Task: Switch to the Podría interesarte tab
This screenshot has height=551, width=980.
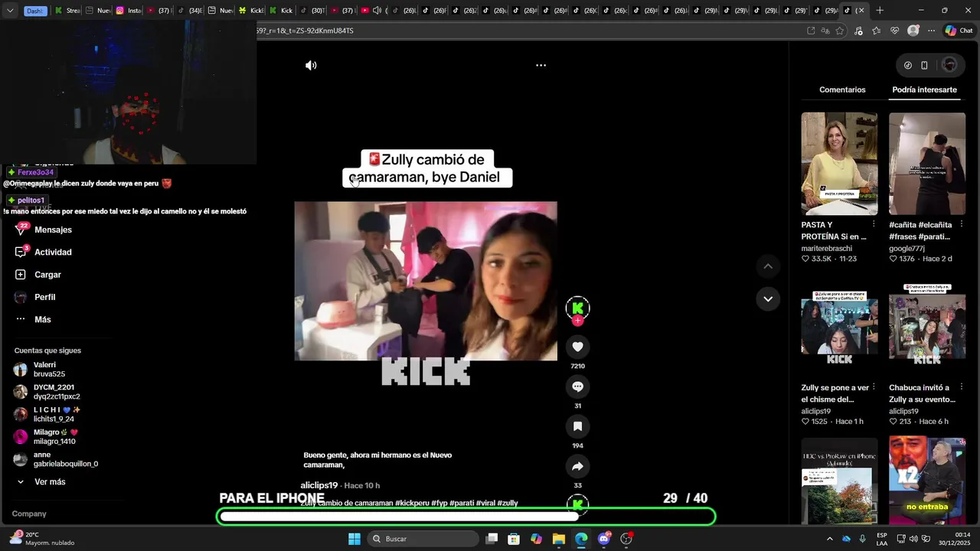Action: (924, 90)
